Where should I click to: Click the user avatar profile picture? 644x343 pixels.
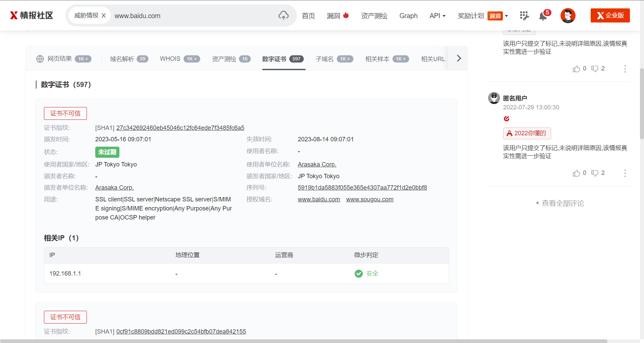568,15
